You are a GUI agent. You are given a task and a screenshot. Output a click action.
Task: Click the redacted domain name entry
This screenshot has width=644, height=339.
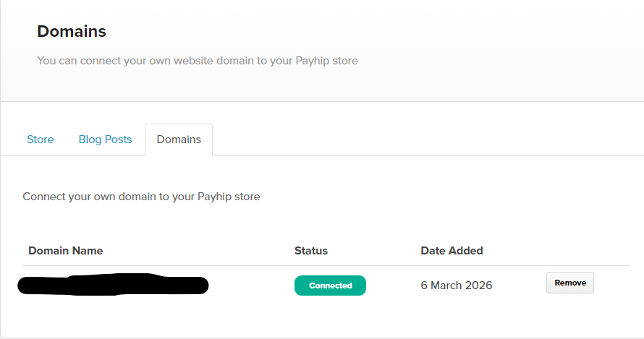point(113,285)
